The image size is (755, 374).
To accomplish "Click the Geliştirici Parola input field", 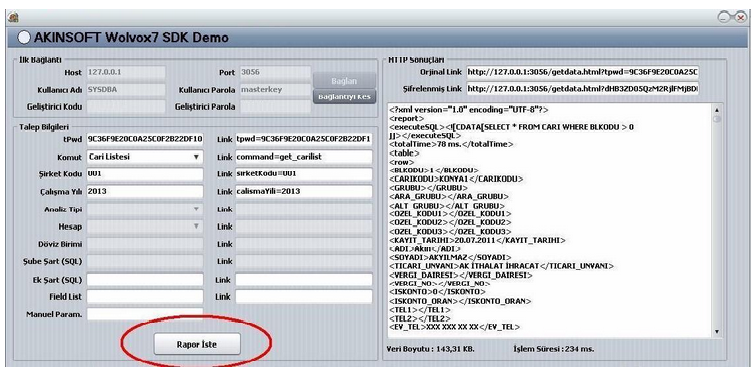I will click(x=275, y=106).
